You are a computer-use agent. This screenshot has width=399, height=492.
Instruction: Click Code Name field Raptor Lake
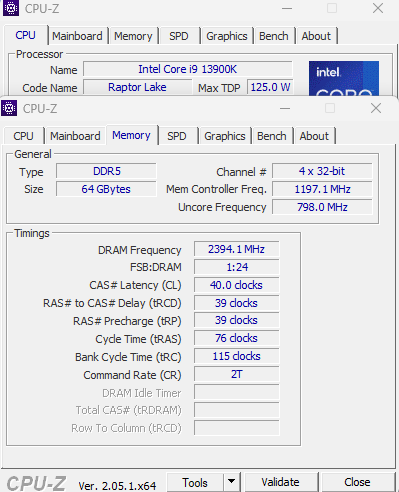(x=137, y=87)
